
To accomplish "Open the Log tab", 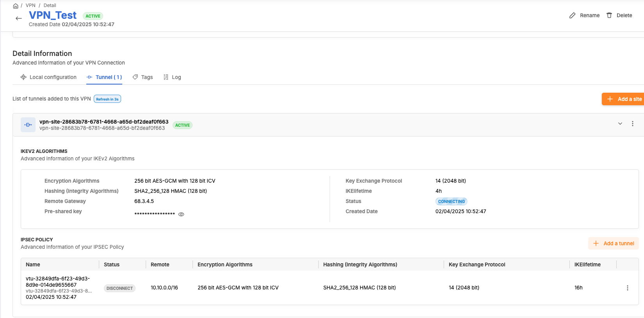I will click(x=172, y=77).
